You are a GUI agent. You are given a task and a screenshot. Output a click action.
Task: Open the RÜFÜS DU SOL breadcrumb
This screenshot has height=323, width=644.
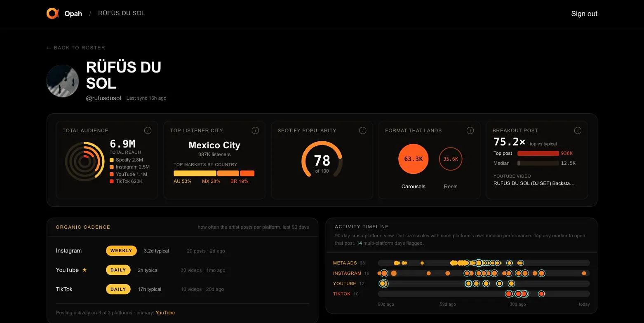122,13
